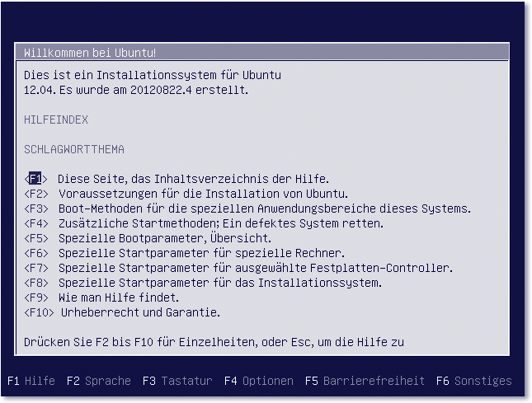Open F8 Startparameter für das Installationssystem
Screen dimensions: 532x403
tap(35, 283)
